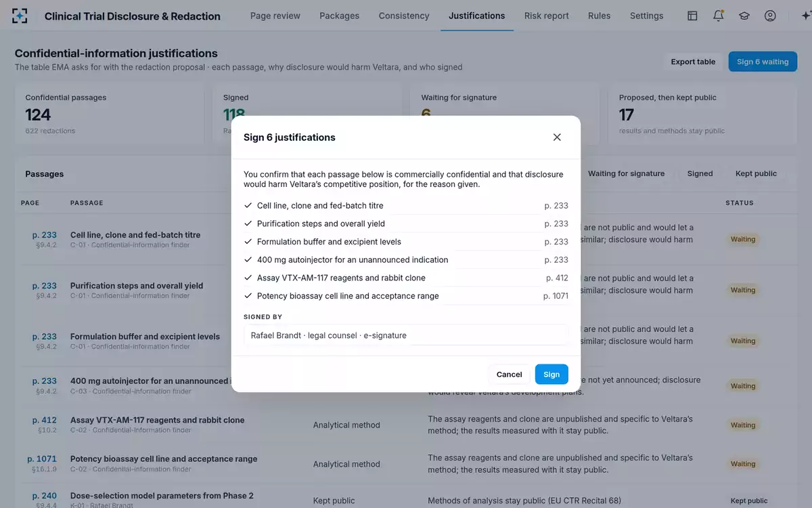Viewport: 812px width, 508px height.
Task: Click checkmark beside 400 mg autoinjector entry
Action: point(248,259)
